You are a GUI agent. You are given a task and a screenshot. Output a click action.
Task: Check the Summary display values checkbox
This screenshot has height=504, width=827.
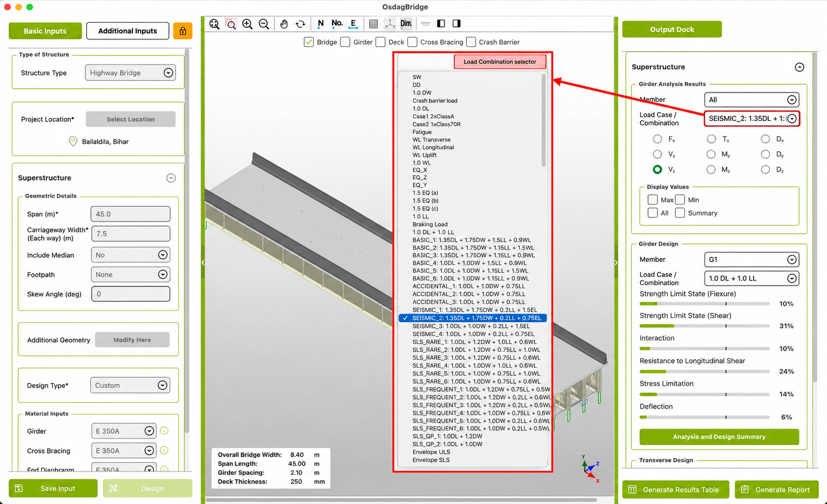(680, 213)
